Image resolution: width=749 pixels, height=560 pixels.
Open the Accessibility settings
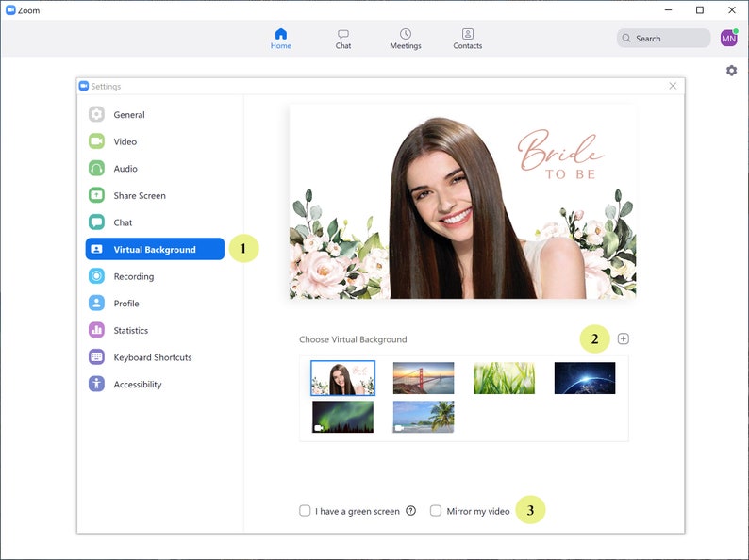click(155, 385)
